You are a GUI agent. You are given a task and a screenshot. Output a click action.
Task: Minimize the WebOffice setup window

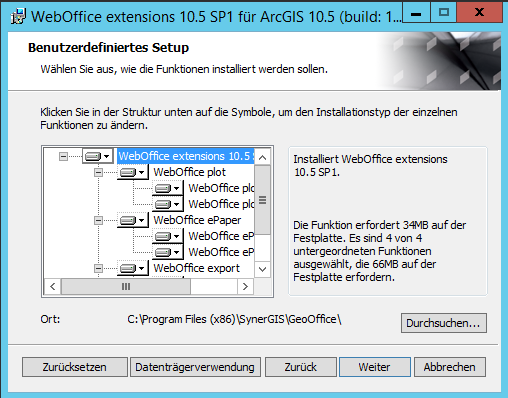pyautogui.click(x=416, y=13)
